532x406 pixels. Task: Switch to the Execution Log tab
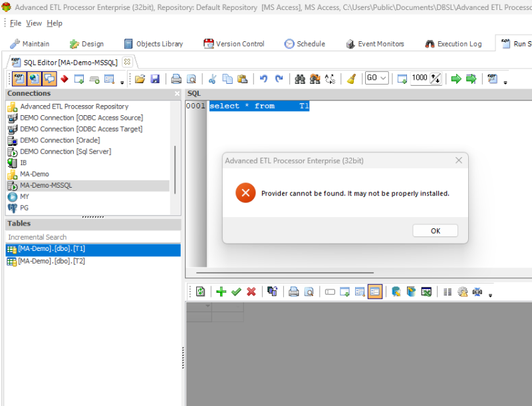click(454, 44)
